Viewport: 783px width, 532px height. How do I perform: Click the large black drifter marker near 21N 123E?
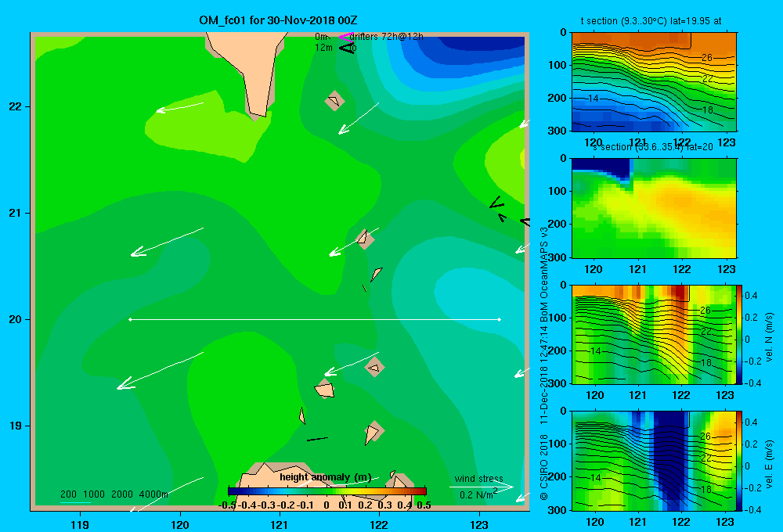pos(497,203)
